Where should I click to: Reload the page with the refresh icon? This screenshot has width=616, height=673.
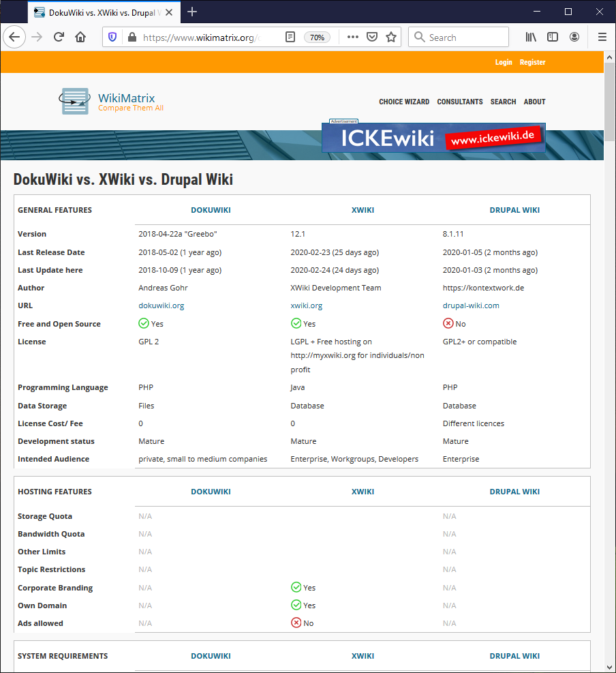pos(59,37)
